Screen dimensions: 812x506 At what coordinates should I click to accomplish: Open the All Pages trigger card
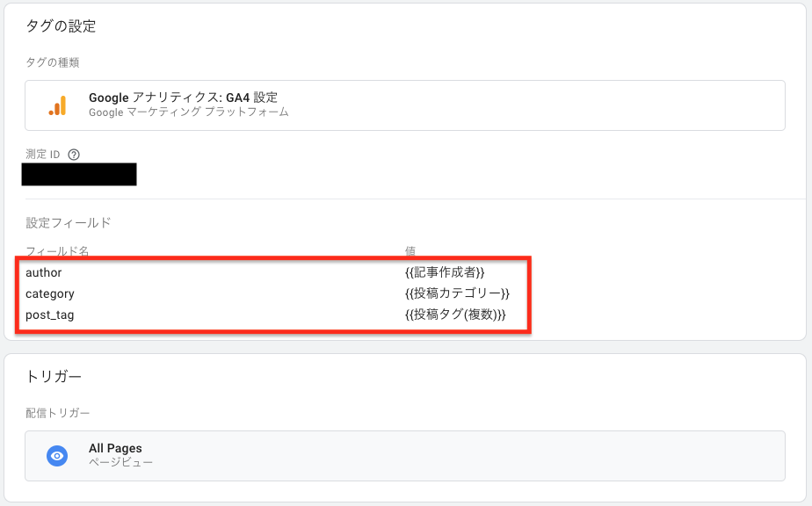coord(405,456)
